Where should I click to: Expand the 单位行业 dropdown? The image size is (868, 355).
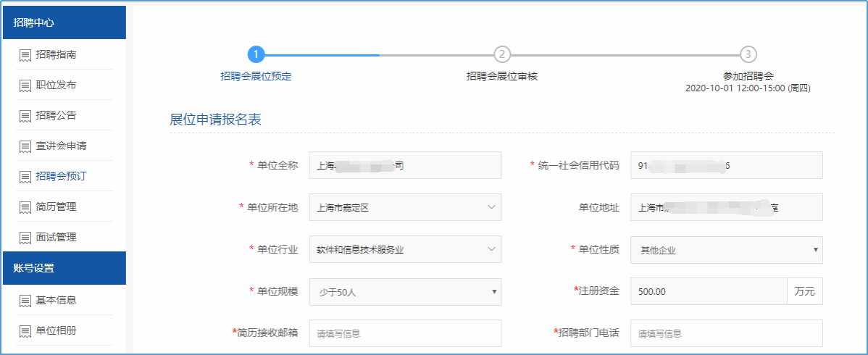(x=405, y=249)
